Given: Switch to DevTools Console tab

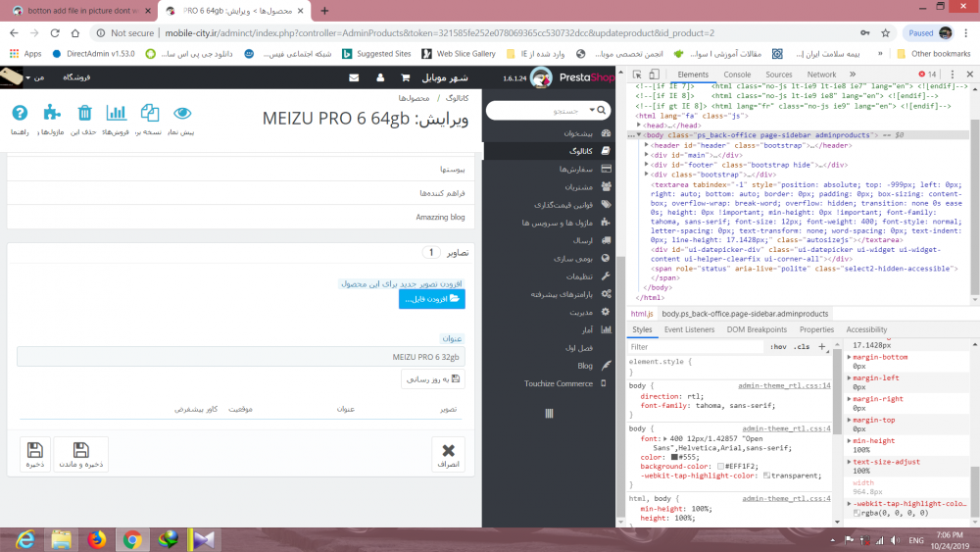Looking at the screenshot, I should coord(737,75).
